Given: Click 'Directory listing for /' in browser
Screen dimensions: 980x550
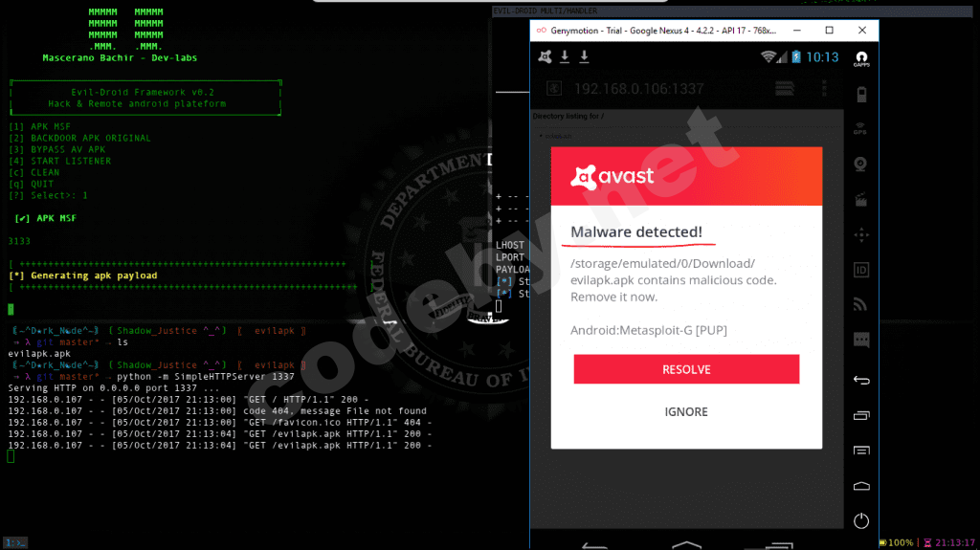Looking at the screenshot, I should [x=568, y=116].
